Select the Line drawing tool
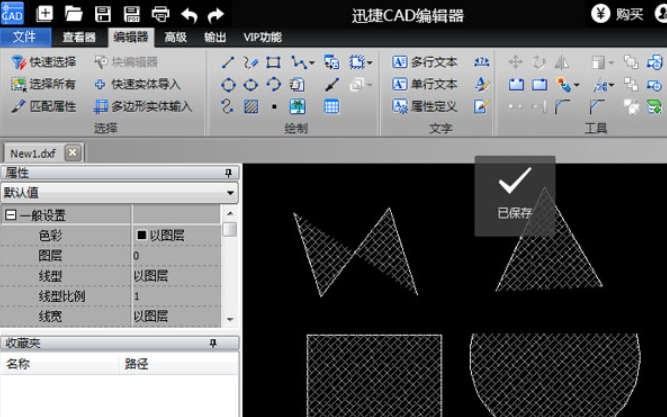Viewport: 667px width, 417px height. click(228, 63)
